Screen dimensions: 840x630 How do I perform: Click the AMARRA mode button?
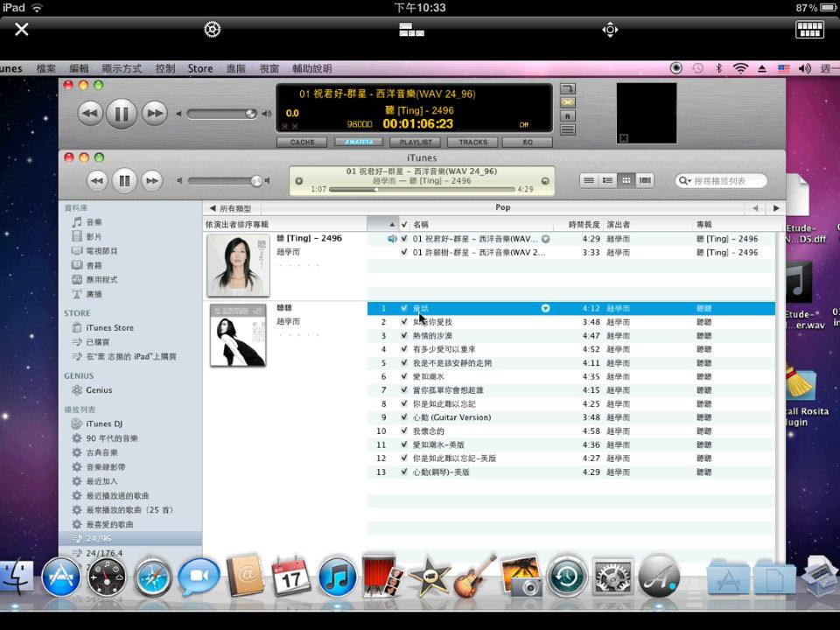tap(359, 142)
